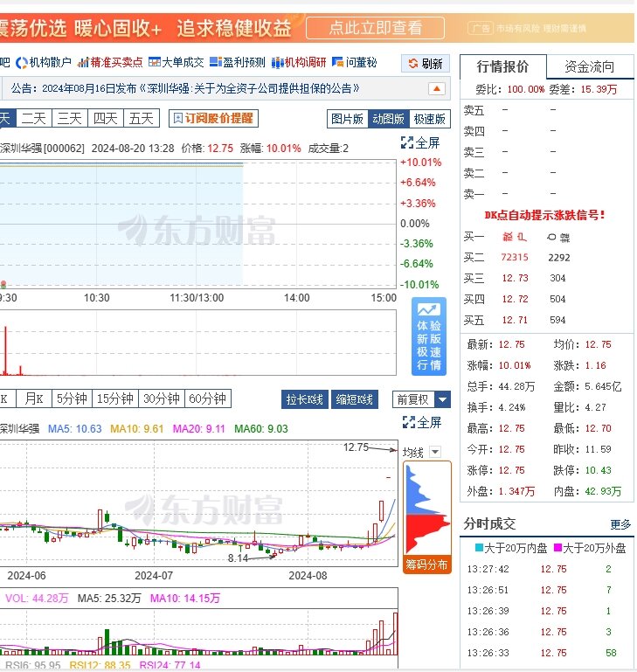Click DK点自动提示涨跌信号 link

point(544,215)
